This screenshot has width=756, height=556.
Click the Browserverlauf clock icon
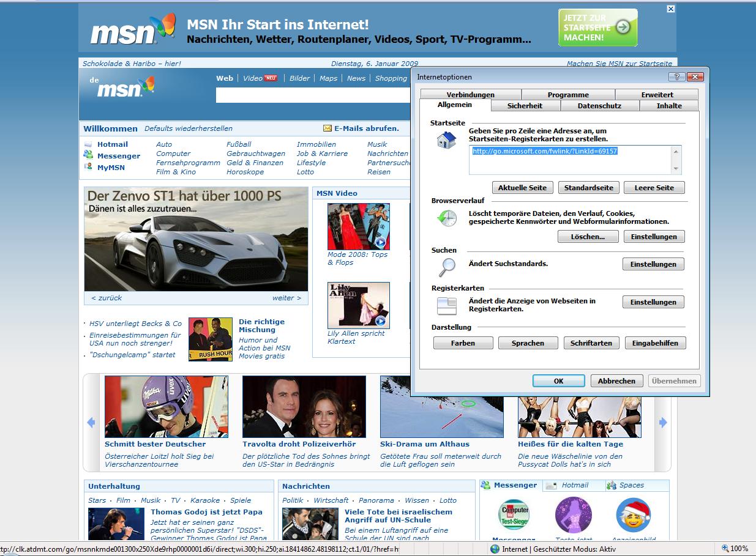point(447,218)
